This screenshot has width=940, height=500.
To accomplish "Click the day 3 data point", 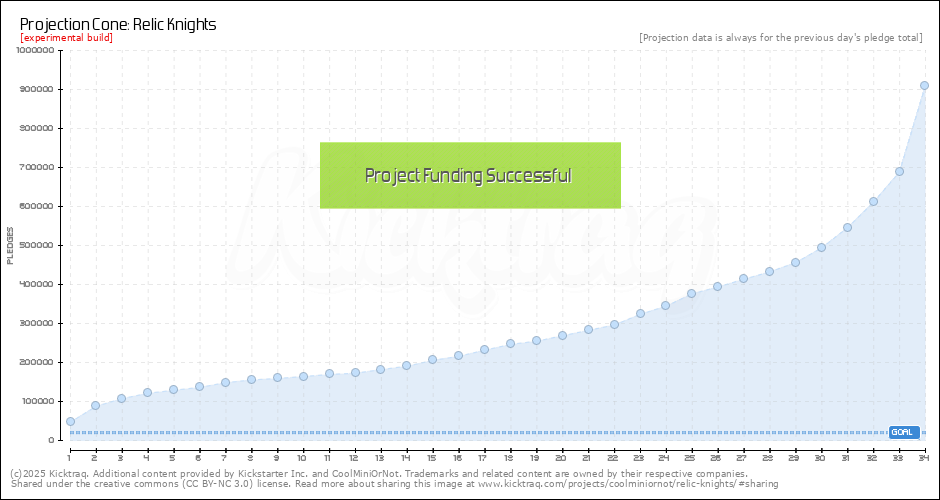I will 121,399.
